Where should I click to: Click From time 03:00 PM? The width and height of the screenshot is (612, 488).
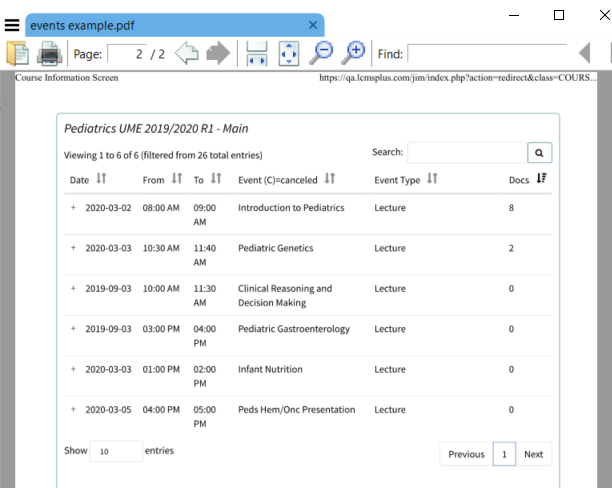(x=161, y=329)
